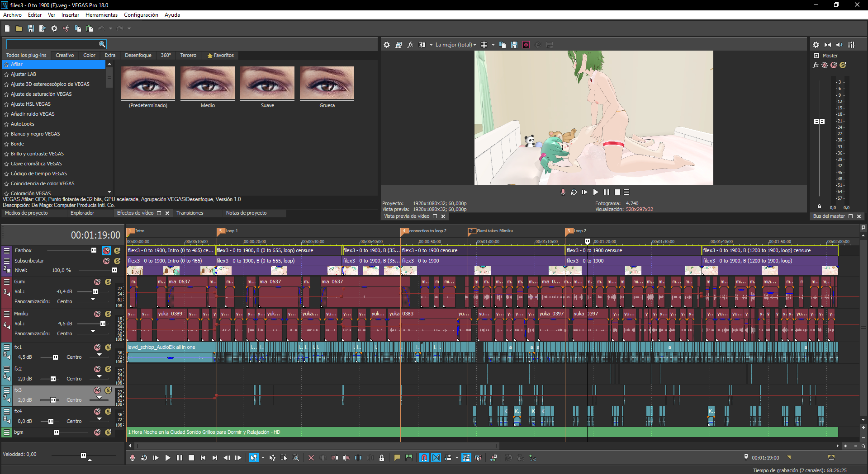The image size is (868, 474).
Task: Paste from clipboard using the main toolbar icon
Action: pos(90,28)
